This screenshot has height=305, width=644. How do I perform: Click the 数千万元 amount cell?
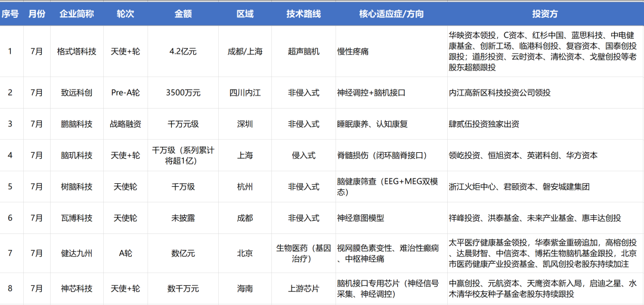coord(183,288)
